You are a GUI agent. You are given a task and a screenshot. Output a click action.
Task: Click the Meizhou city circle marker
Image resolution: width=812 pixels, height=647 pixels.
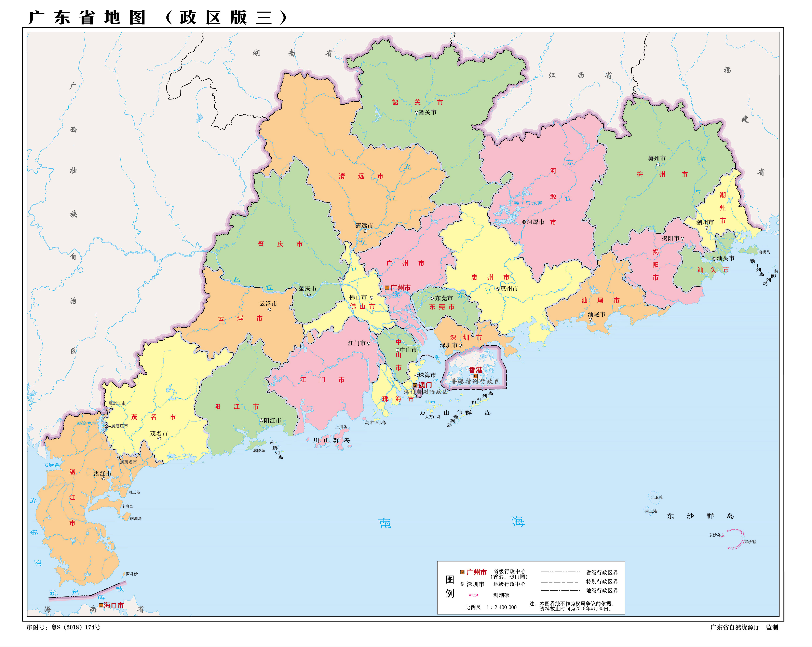[658, 165]
